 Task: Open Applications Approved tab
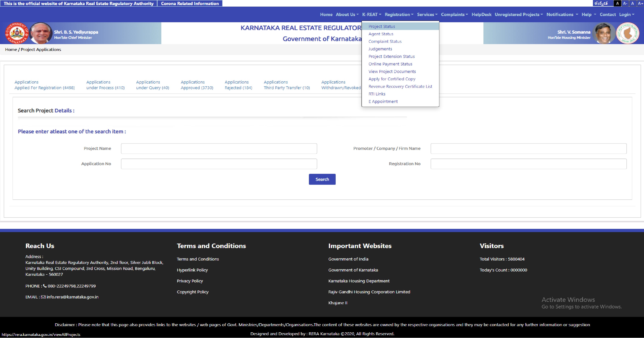pos(197,85)
